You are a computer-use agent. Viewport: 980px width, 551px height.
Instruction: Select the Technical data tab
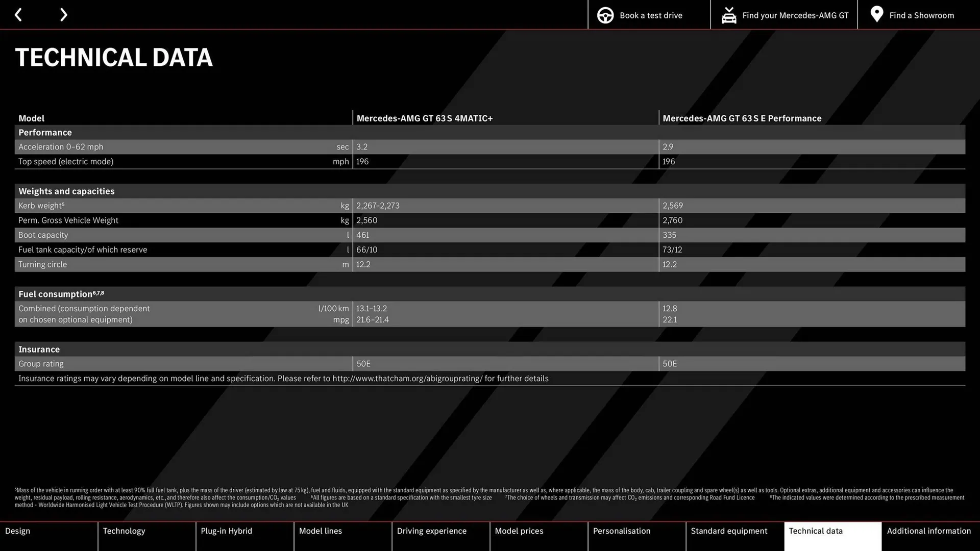pyautogui.click(x=816, y=531)
